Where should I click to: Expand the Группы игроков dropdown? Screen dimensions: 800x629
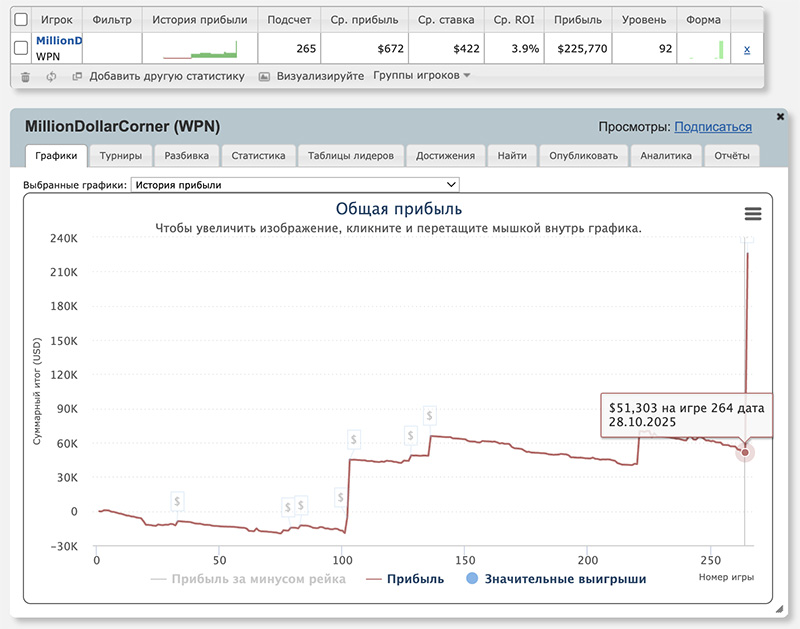click(421, 76)
